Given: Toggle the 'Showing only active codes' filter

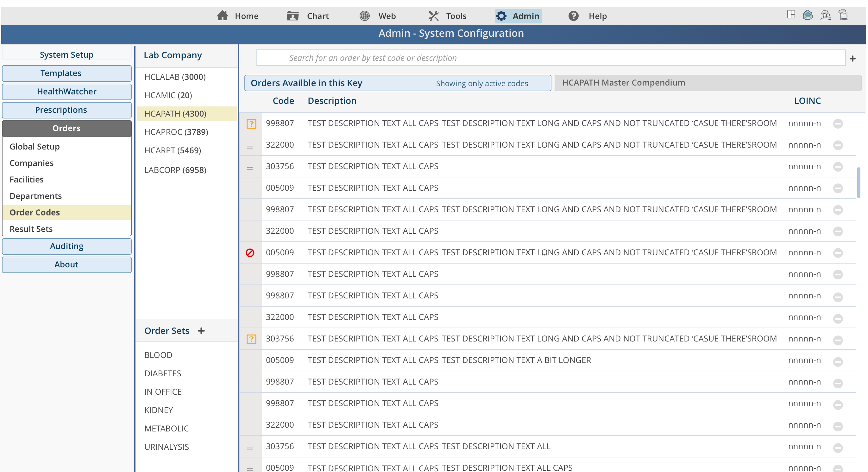Looking at the screenshot, I should [x=482, y=83].
